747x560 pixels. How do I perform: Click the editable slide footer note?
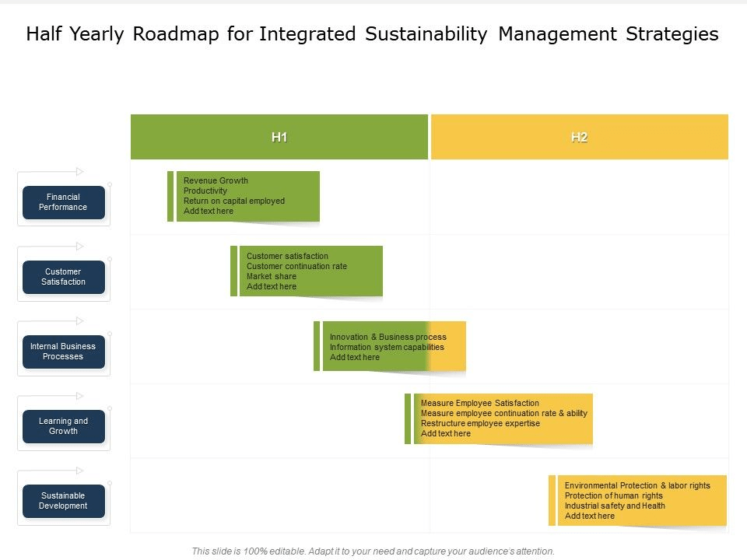tap(373, 551)
